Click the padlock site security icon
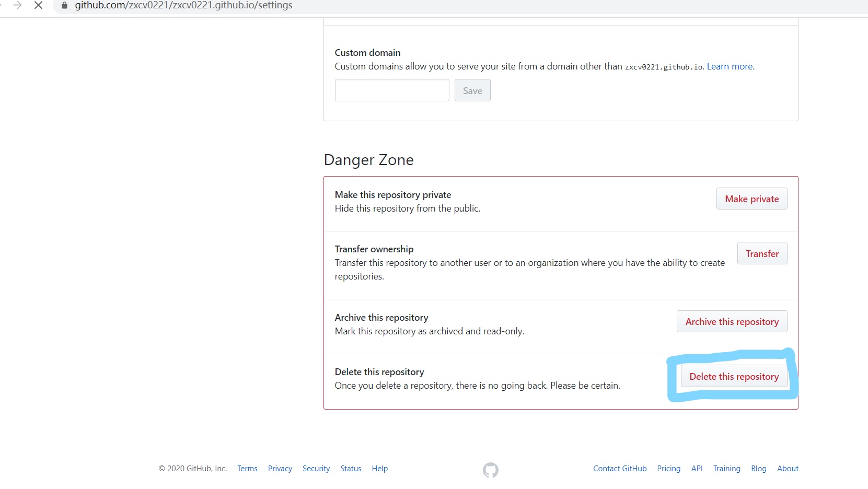The height and width of the screenshot is (489, 868). coord(65,5)
